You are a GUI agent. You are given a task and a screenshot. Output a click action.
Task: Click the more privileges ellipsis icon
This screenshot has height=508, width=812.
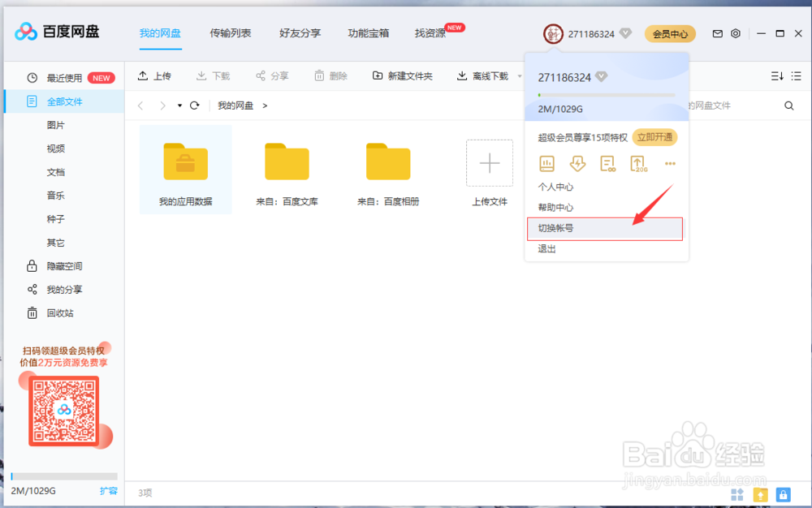click(x=670, y=163)
